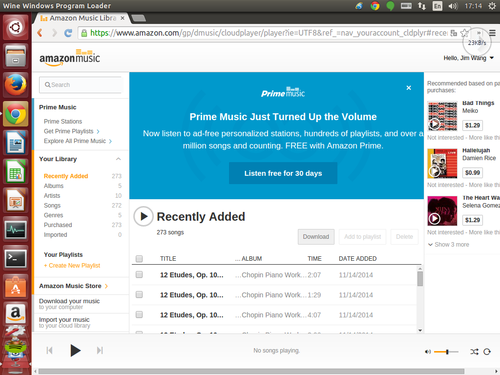This screenshot has width=500, height=375.
Task: Select Genres in Your Library
Action: pos(53,215)
